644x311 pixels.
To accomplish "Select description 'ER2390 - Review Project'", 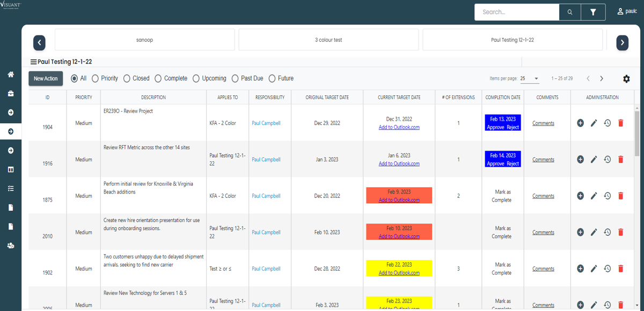I will point(128,111).
